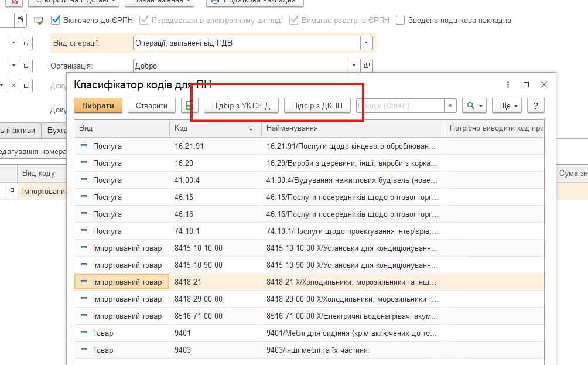The height and width of the screenshot is (365, 588).
Task: Click the copy-item icon beside Створити
Action: pos(189,106)
